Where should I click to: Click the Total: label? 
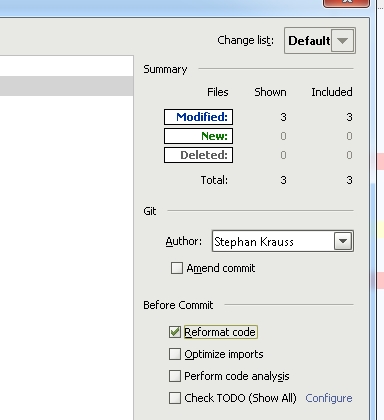point(214,180)
